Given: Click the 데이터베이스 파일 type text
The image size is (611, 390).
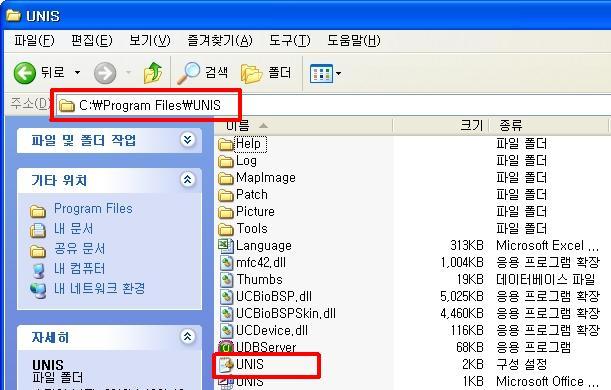Looking at the screenshot, I should click(546, 280).
